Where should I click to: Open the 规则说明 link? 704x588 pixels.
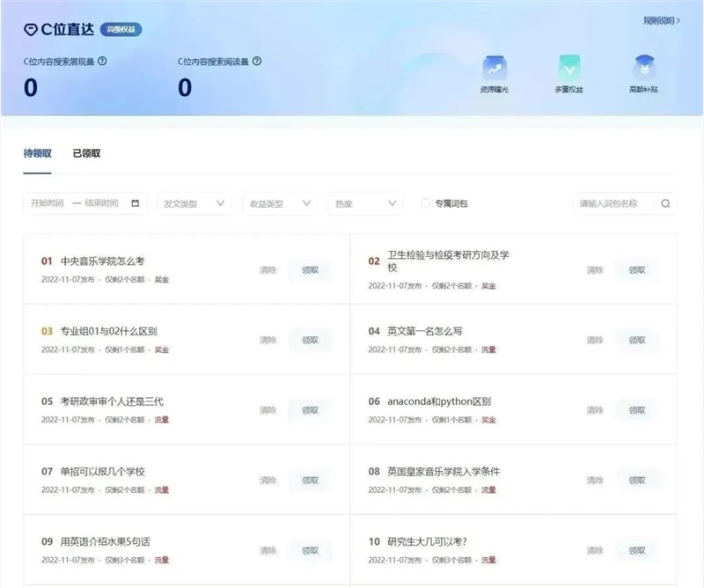point(661,20)
